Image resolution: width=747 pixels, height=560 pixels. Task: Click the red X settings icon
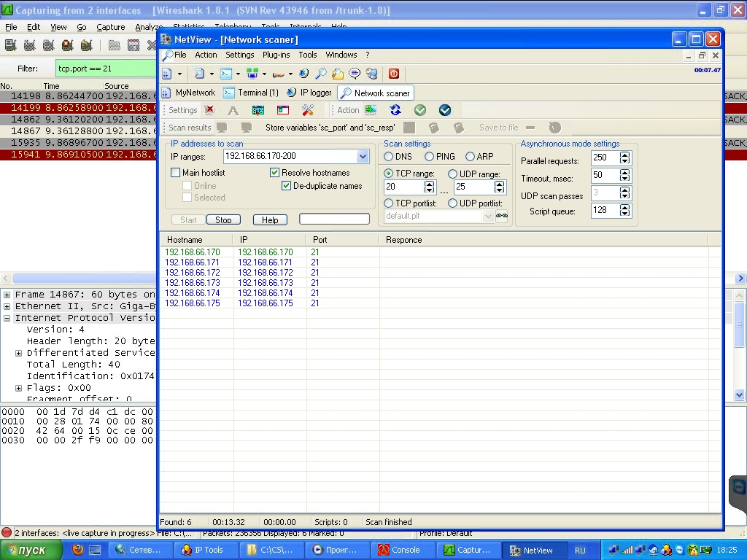click(x=209, y=111)
